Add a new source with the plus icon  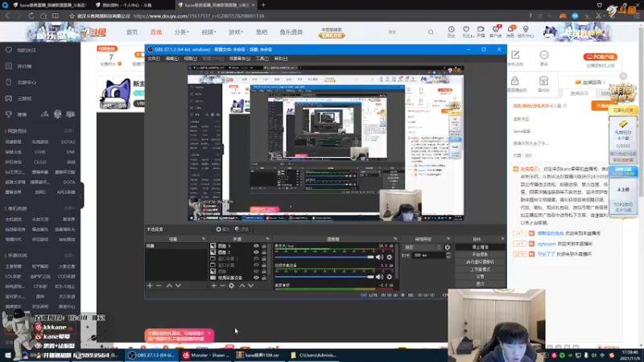coord(213,286)
